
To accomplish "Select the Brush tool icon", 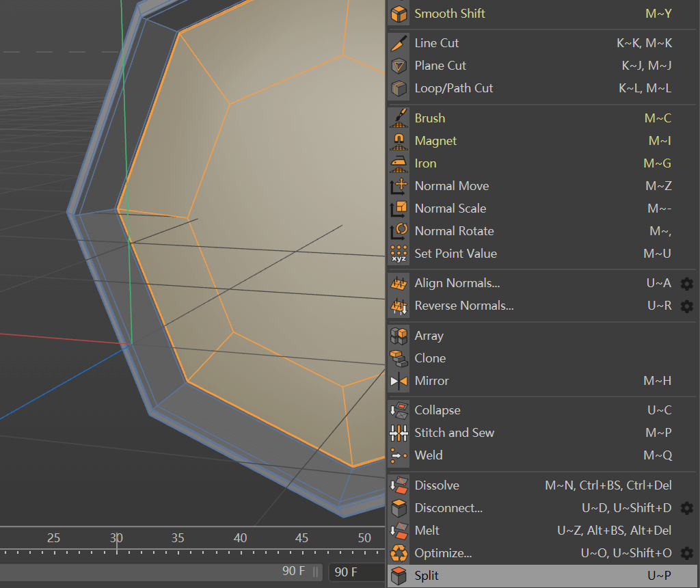I will (399, 118).
